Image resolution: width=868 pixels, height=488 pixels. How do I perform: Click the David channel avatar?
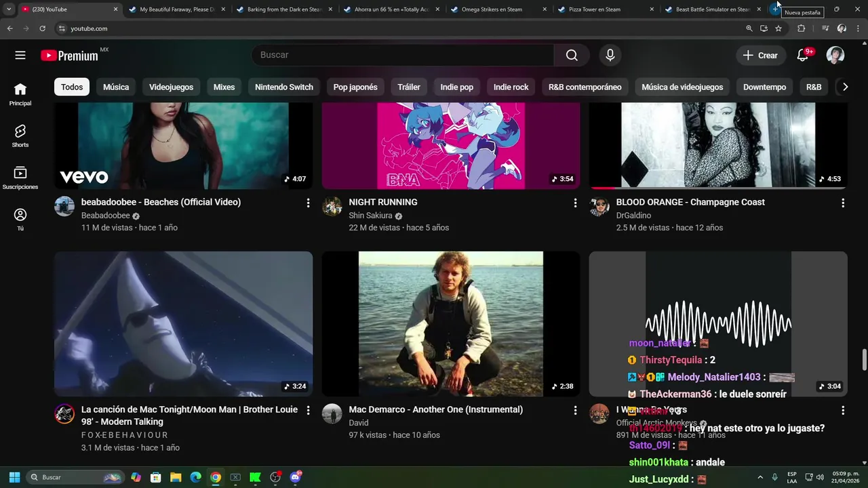click(x=332, y=414)
